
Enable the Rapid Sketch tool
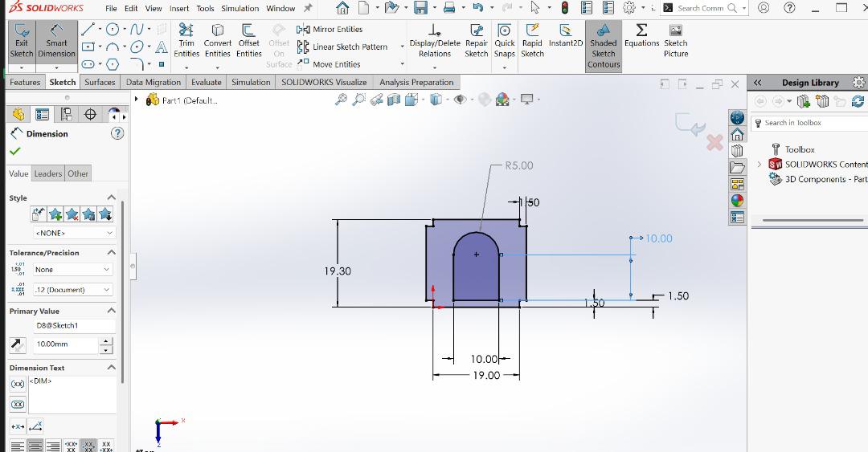pos(532,41)
